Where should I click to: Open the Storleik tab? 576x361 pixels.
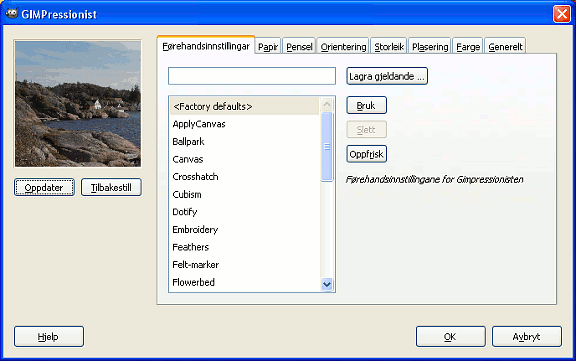(x=389, y=47)
